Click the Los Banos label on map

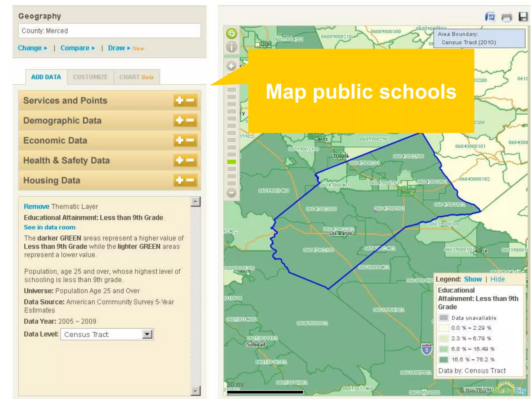click(x=341, y=233)
